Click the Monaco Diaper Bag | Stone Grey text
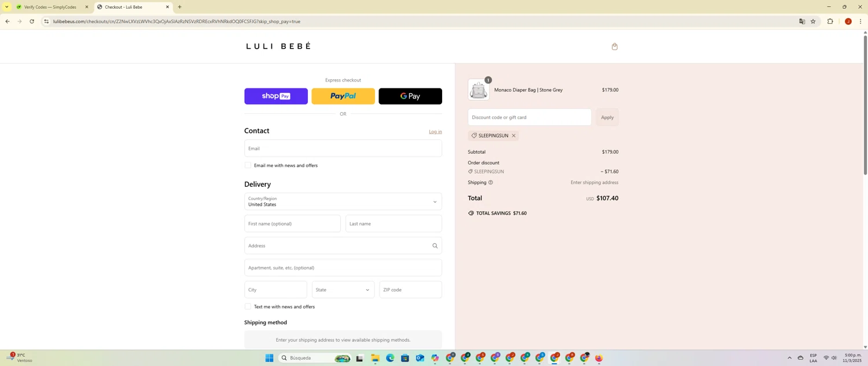Image resolution: width=868 pixels, height=366 pixels. click(528, 90)
